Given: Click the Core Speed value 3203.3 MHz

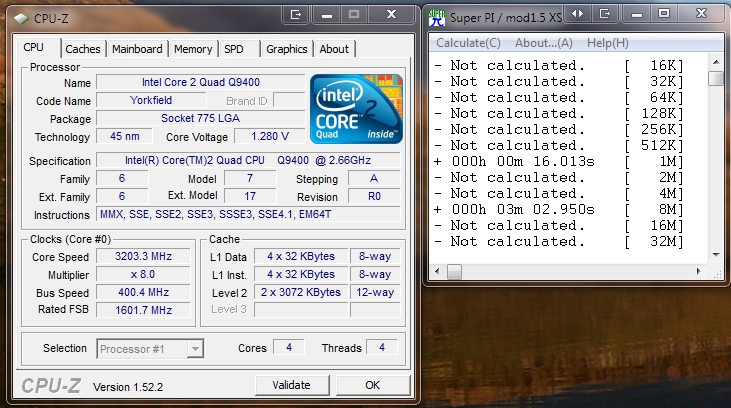Looking at the screenshot, I should point(144,256).
